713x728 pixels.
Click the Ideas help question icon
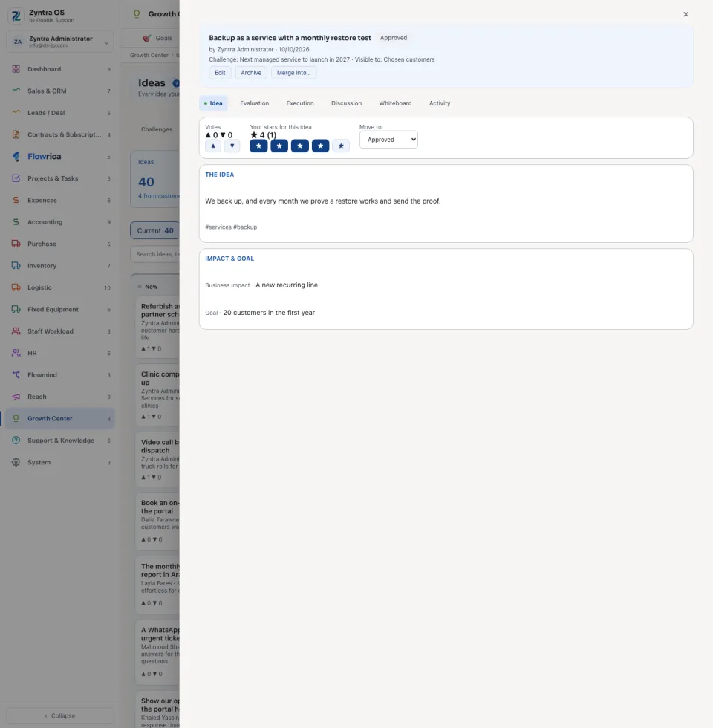click(x=176, y=83)
